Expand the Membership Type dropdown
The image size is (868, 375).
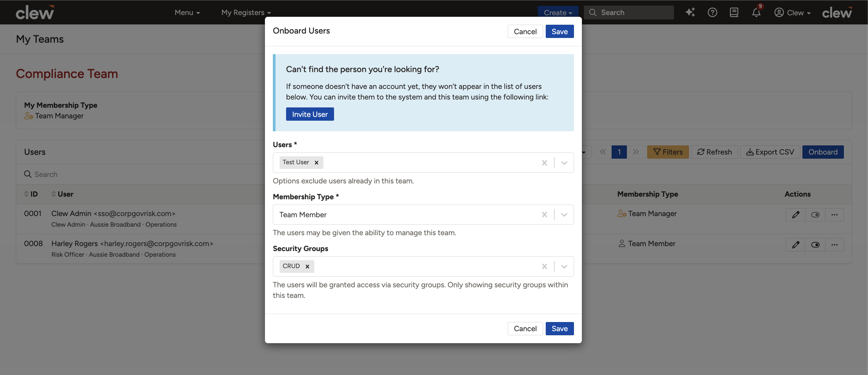pyautogui.click(x=564, y=215)
